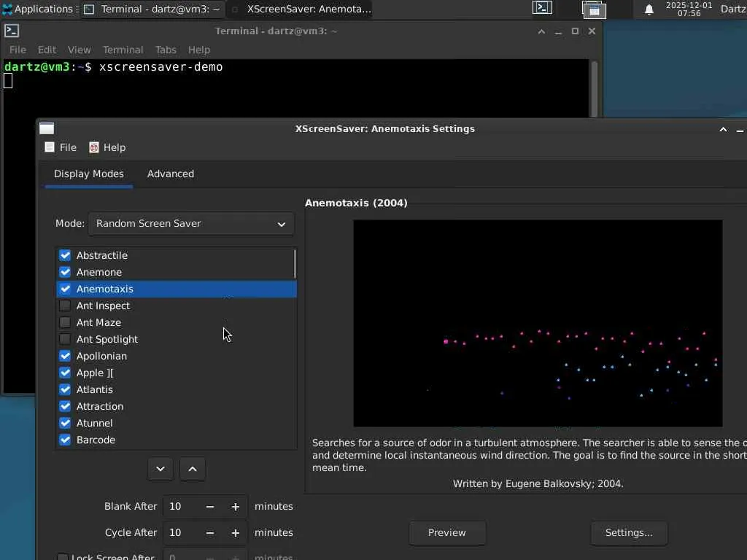Decrease the Cycle After value
The image size is (747, 560).
click(210, 533)
